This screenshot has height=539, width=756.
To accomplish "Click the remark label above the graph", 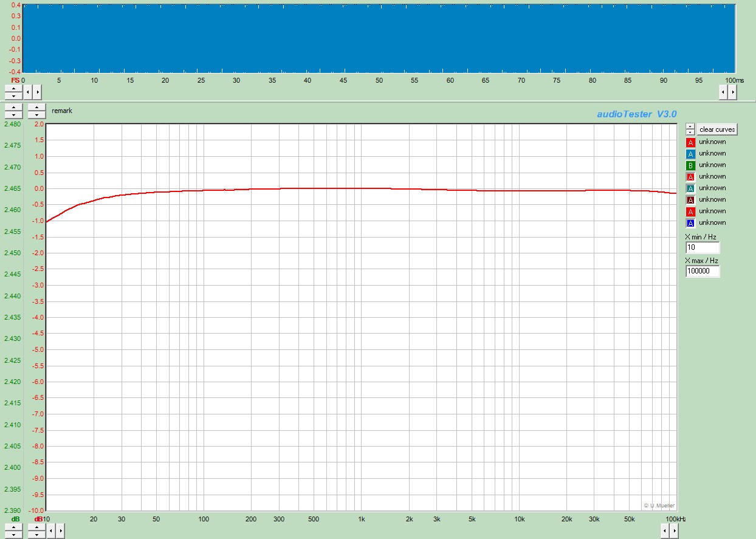I will pyautogui.click(x=62, y=111).
